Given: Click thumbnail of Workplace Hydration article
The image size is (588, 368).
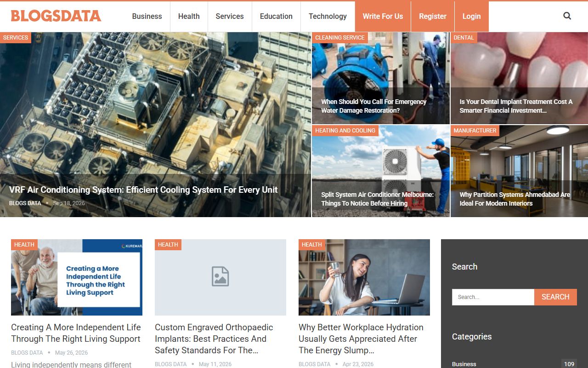Looking at the screenshot, I should pos(364,277).
